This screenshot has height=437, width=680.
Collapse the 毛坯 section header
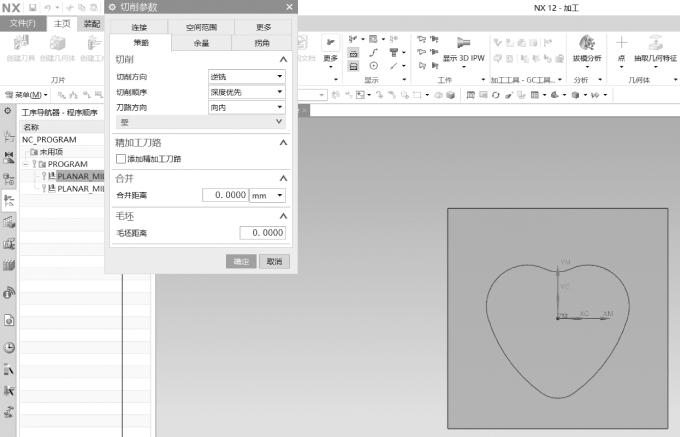[x=282, y=216]
